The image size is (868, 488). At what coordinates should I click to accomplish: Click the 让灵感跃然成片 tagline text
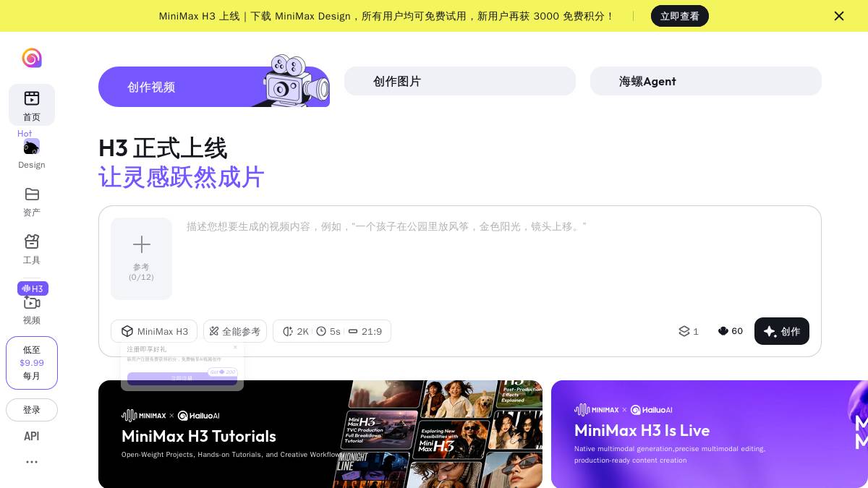(x=182, y=177)
